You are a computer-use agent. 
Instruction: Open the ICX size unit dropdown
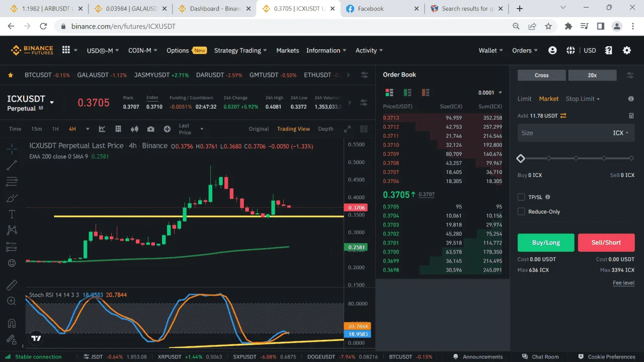[x=621, y=133]
